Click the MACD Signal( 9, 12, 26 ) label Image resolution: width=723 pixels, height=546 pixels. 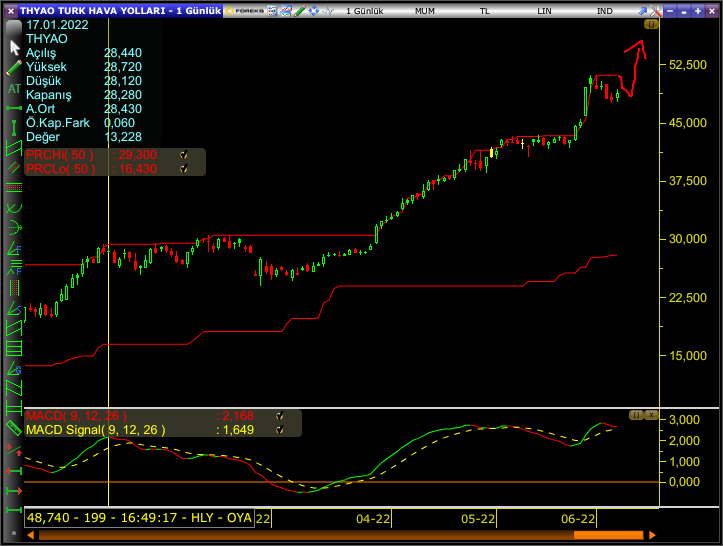(x=95, y=430)
